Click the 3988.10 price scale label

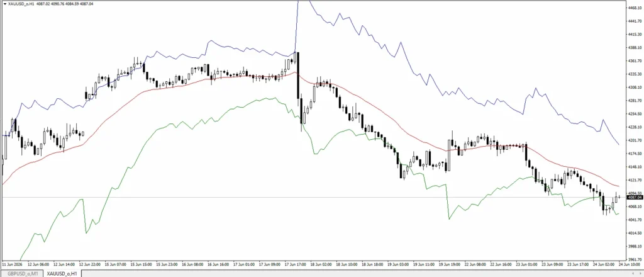(635, 247)
